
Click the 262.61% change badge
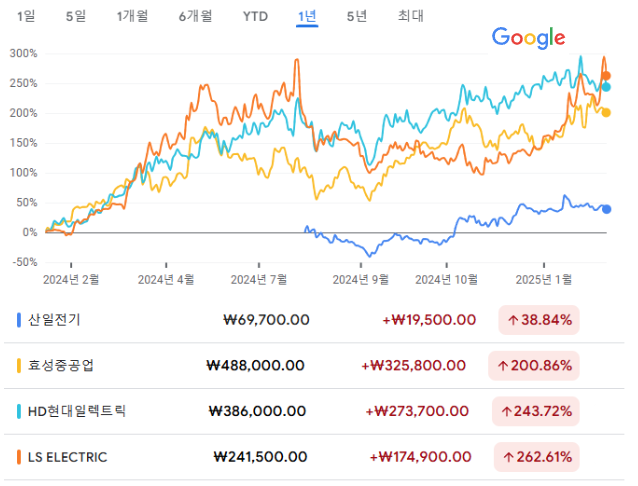coord(536,457)
